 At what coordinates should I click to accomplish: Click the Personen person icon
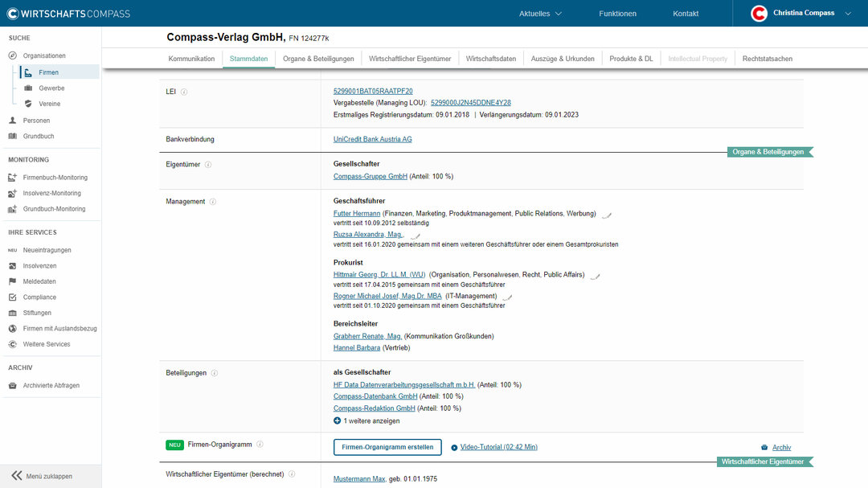pos(13,121)
